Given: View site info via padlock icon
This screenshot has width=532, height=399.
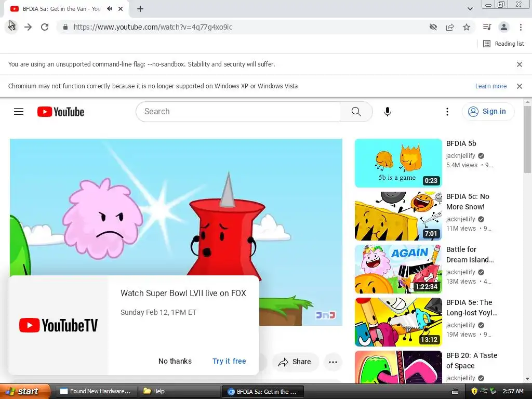Looking at the screenshot, I should (x=65, y=27).
